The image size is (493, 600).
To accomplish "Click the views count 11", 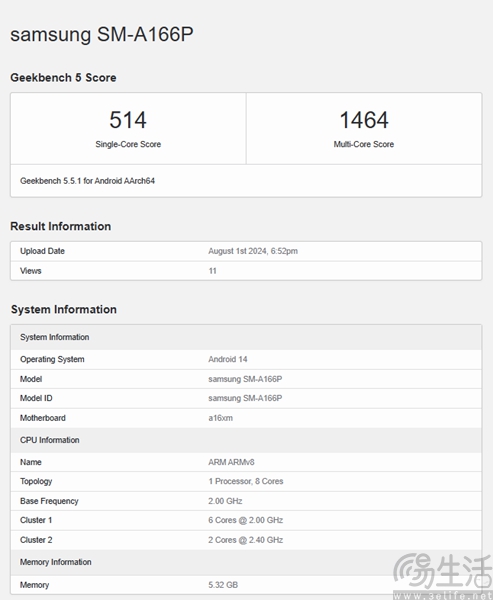I will point(212,271).
